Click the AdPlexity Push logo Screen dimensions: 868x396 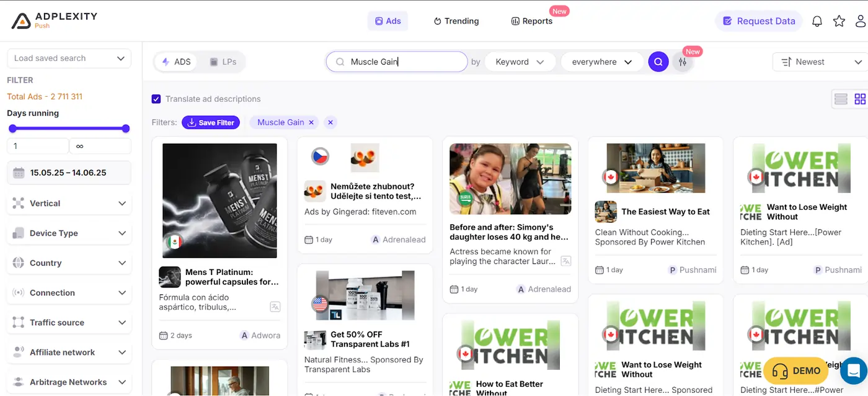click(x=55, y=20)
